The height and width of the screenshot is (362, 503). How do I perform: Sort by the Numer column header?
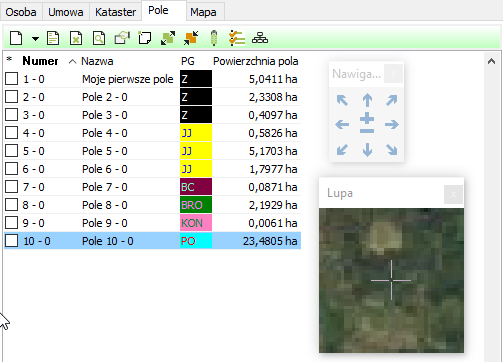(40, 61)
